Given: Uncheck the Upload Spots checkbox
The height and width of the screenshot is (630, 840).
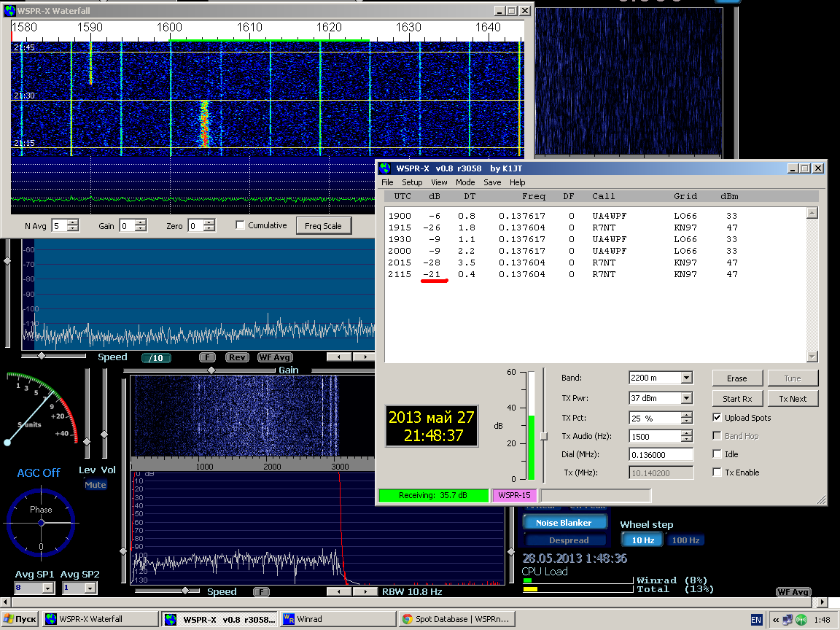Looking at the screenshot, I should (x=717, y=418).
